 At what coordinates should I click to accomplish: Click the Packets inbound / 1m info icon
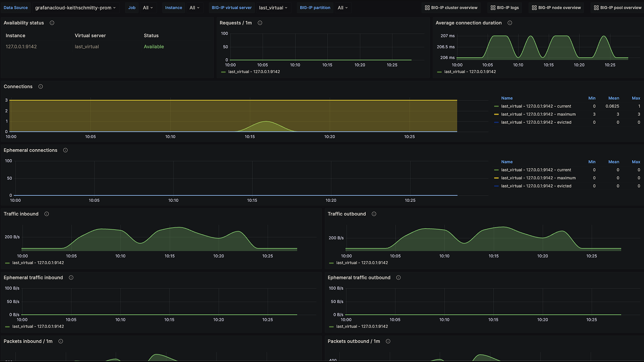pyautogui.click(x=60, y=341)
